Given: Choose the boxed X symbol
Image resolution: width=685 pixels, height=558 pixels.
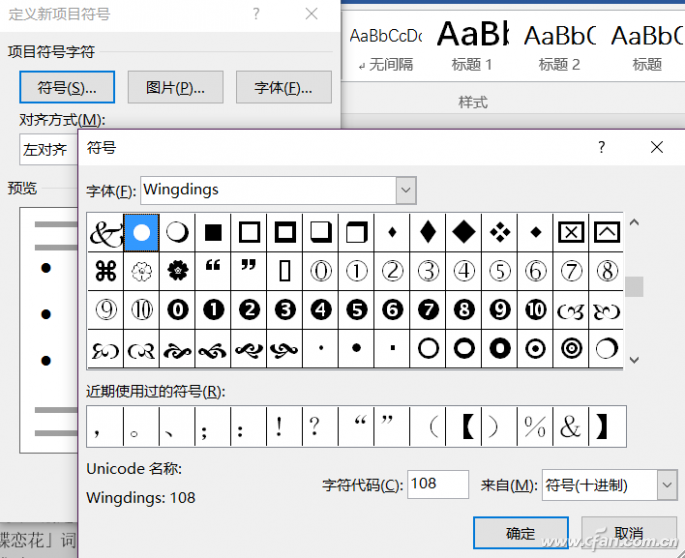Looking at the screenshot, I should pyautogui.click(x=570, y=232).
